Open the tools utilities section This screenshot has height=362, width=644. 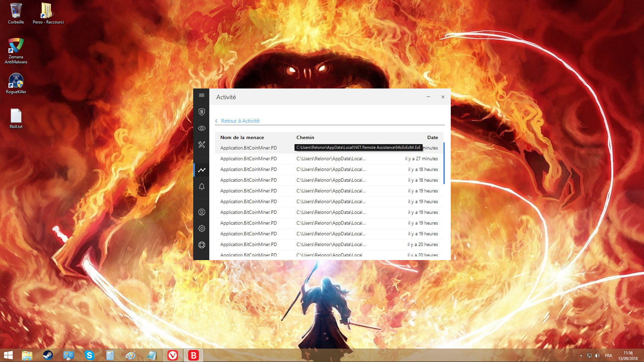[x=202, y=145]
